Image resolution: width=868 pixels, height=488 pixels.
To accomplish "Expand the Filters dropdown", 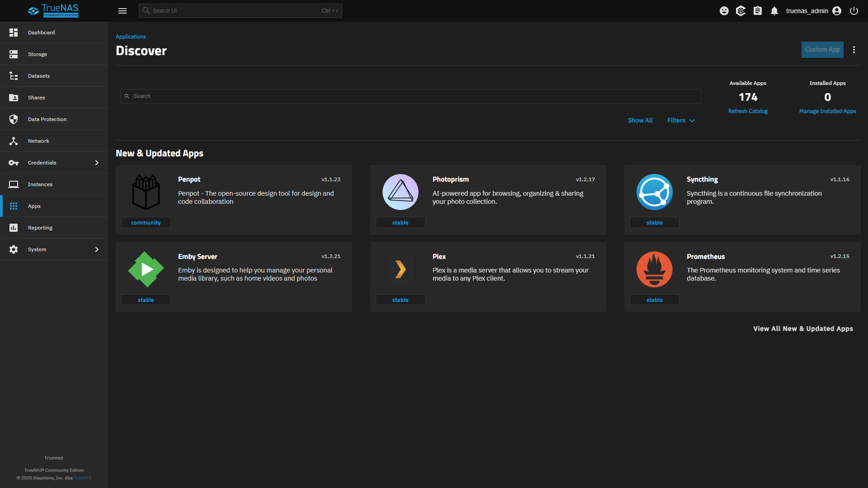I will tap(681, 120).
